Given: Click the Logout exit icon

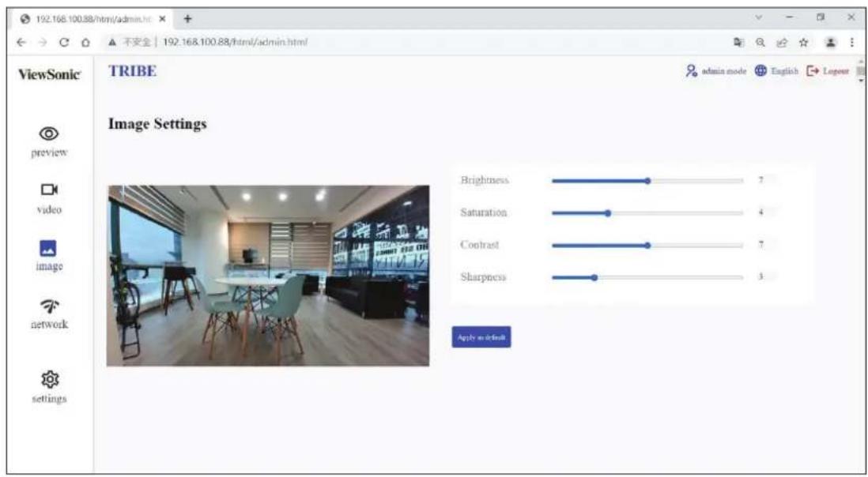Looking at the screenshot, I should pos(813,71).
